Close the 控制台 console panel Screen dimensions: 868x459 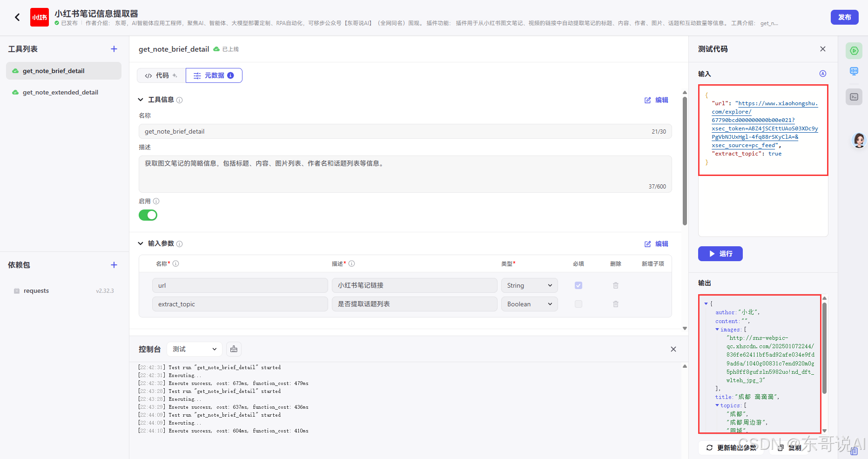(x=673, y=349)
